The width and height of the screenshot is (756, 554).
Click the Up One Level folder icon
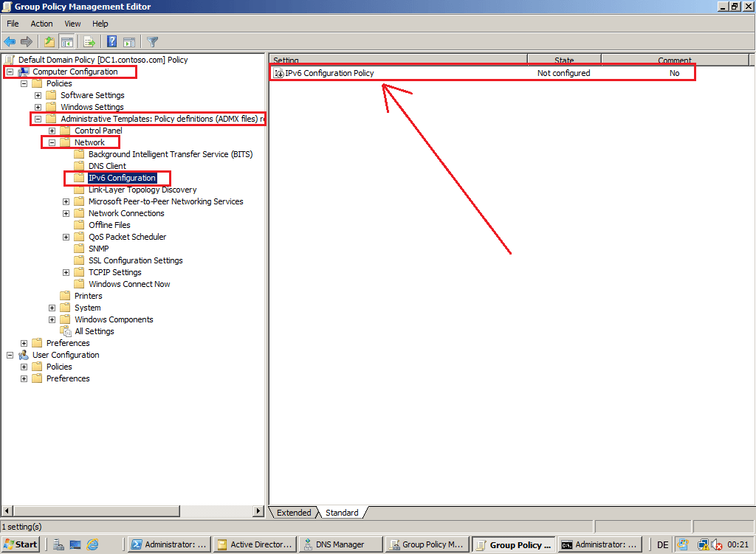tap(49, 41)
